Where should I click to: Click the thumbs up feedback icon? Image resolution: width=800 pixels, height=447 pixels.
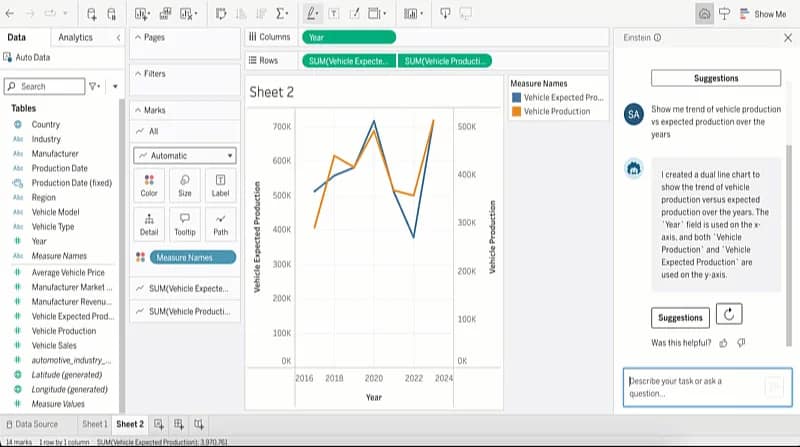723,343
